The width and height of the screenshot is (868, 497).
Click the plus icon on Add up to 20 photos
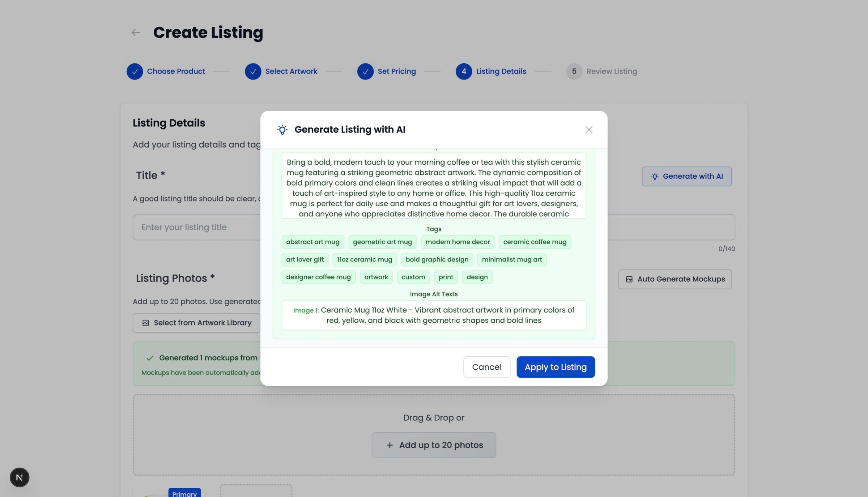pyautogui.click(x=390, y=445)
